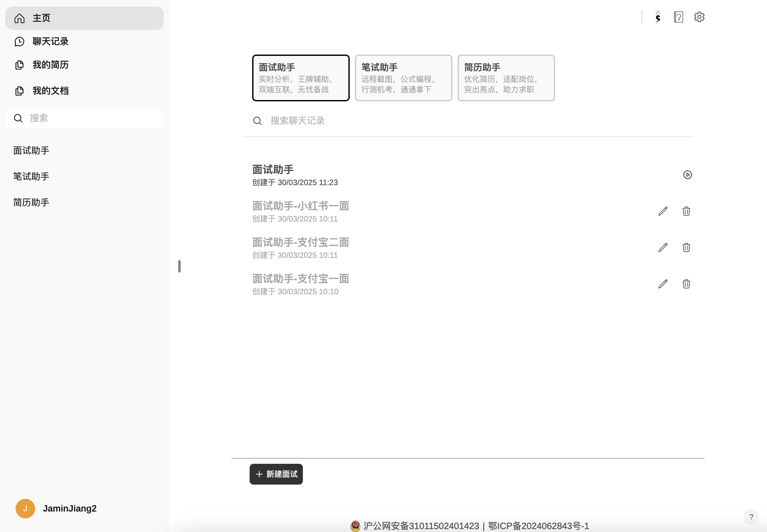Select the 笔试助手 assistant card
This screenshot has width=767, height=532.
(x=403, y=78)
